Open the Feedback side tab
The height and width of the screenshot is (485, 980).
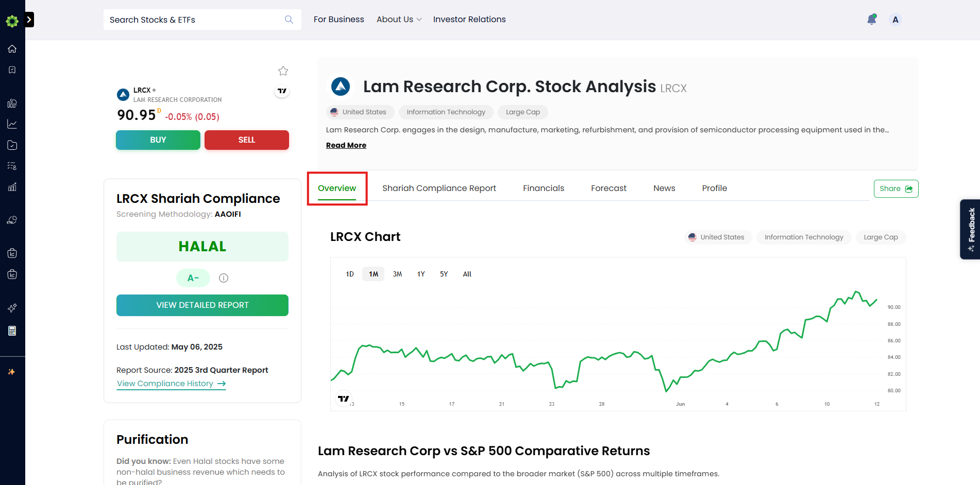pyautogui.click(x=970, y=229)
